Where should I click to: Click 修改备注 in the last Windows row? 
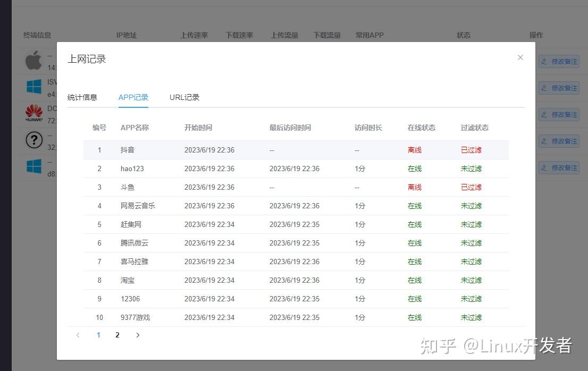tap(559, 168)
